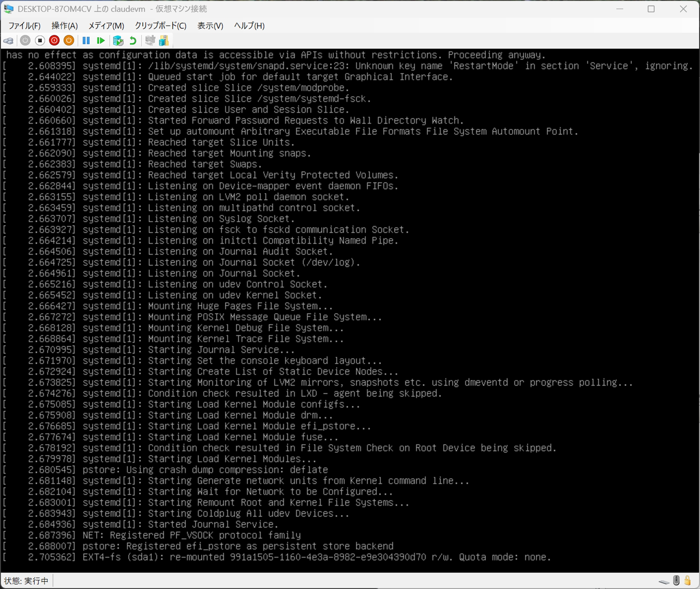This screenshot has width=700, height=589.
Task: Click the green Reset play icon
Action: [x=101, y=40]
